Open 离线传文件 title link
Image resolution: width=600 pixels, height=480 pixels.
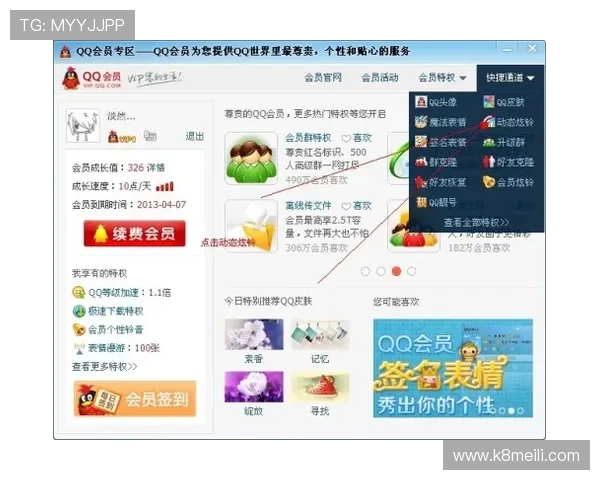(x=308, y=206)
